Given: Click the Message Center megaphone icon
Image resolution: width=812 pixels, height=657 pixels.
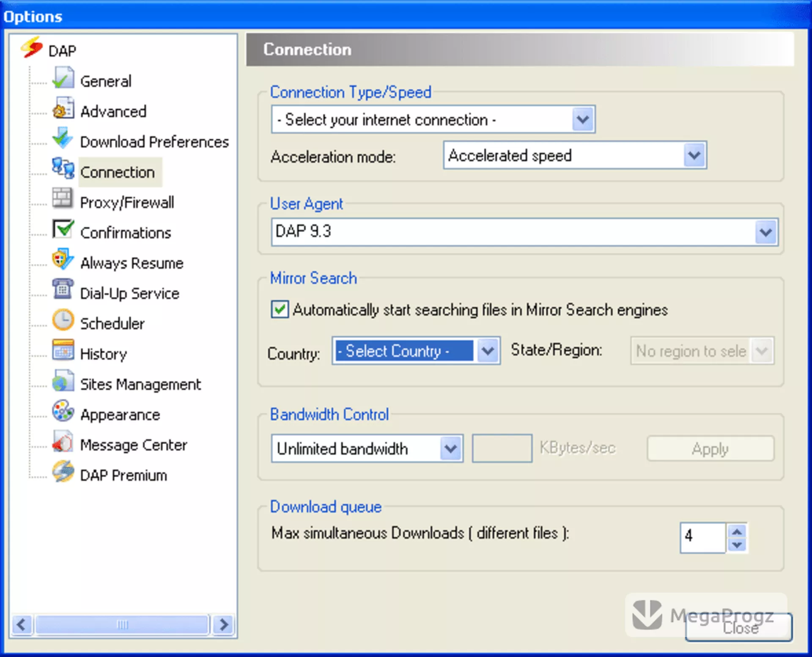Looking at the screenshot, I should click(63, 441).
